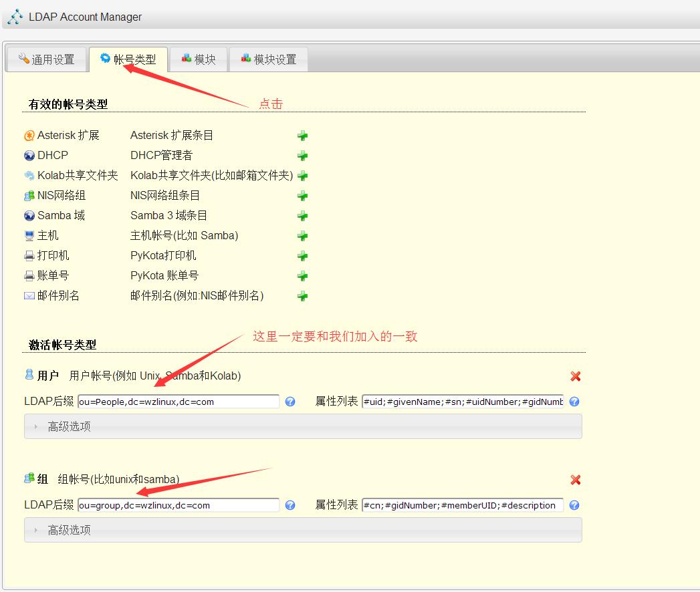Open help for 用户 属性列表

574,402
